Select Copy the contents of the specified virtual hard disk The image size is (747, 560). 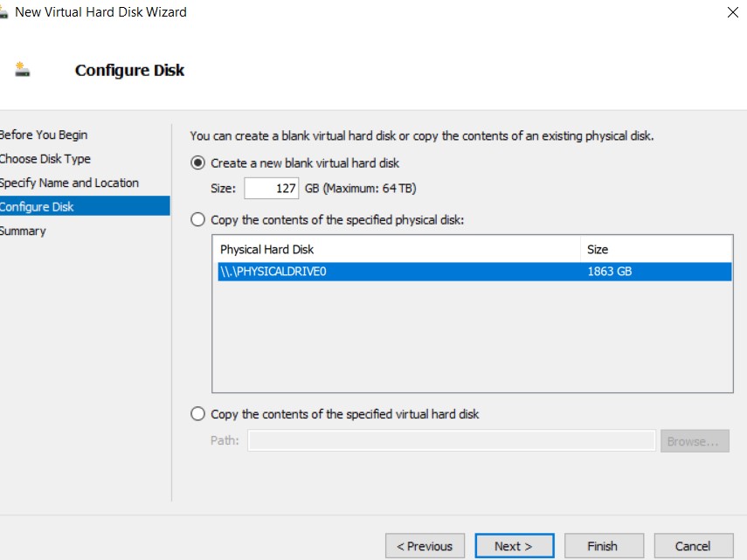pyautogui.click(x=197, y=414)
